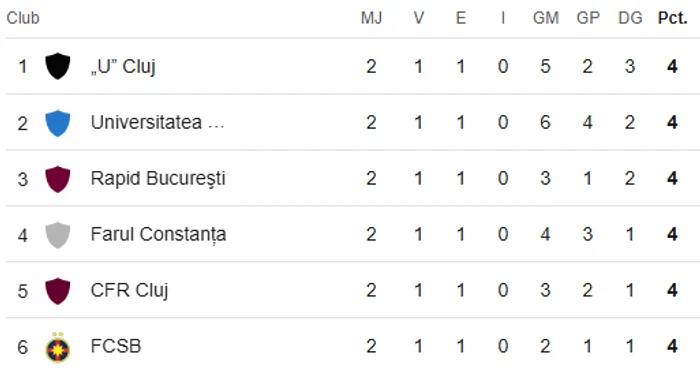Click the bold Pct. column header
Screen dimensions: 700x370
click(x=672, y=18)
